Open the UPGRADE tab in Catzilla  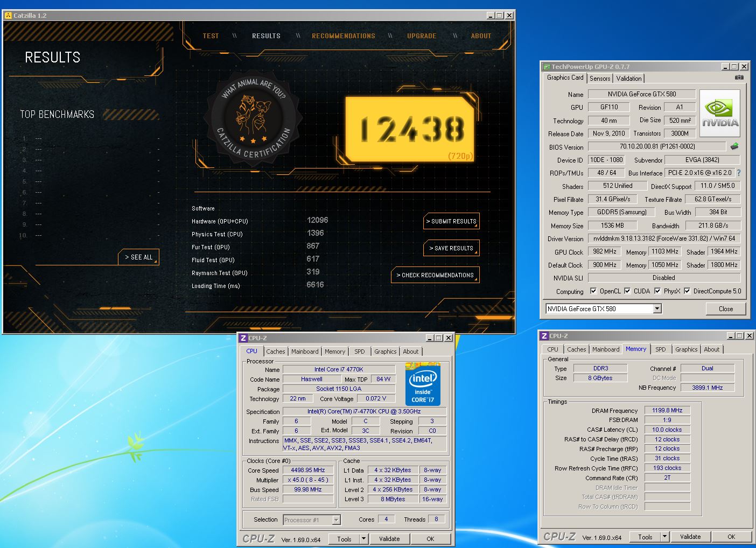click(422, 36)
